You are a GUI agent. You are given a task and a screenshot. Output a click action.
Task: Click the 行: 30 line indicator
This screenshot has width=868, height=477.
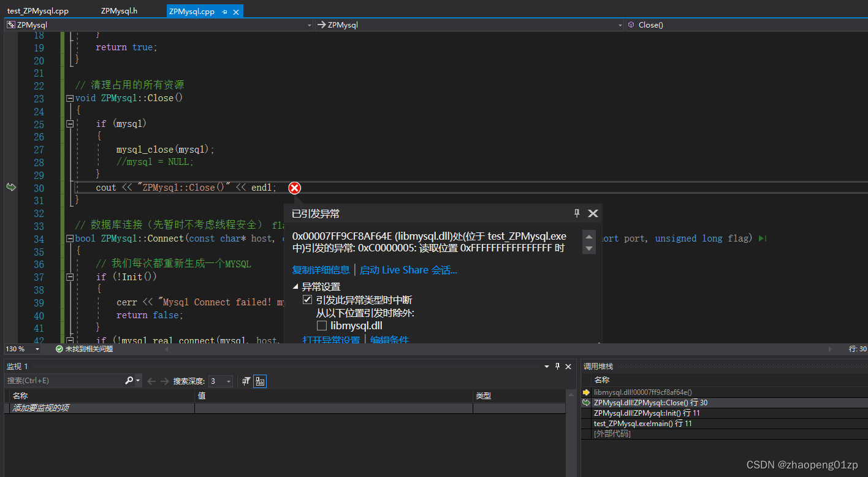pyautogui.click(x=858, y=349)
